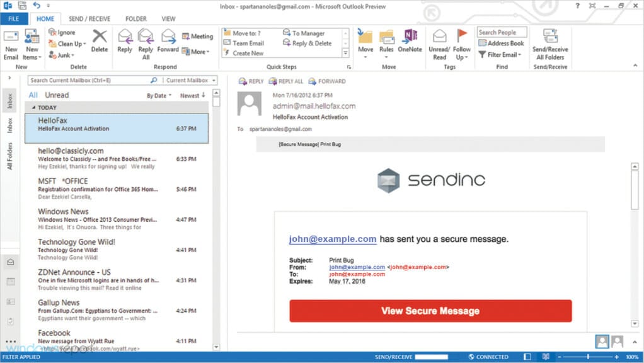Click the ribbon Forward icon
The width and height of the screenshot is (644, 363).
[168, 36]
